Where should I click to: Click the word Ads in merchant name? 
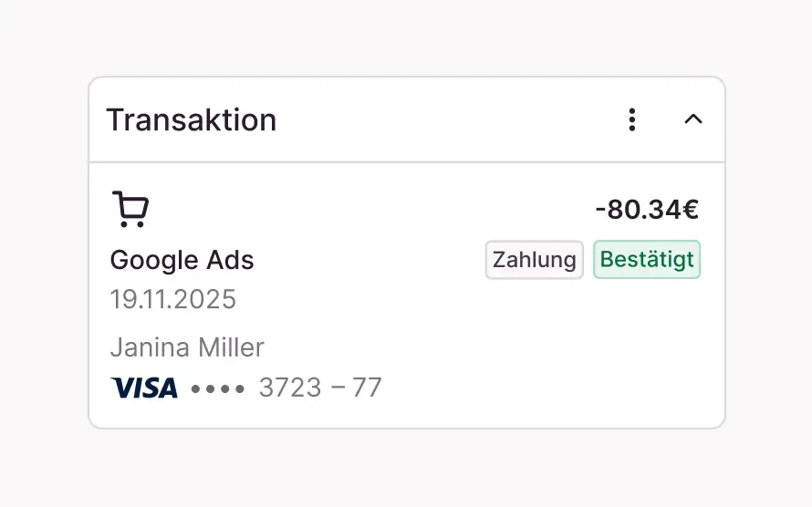[232, 260]
